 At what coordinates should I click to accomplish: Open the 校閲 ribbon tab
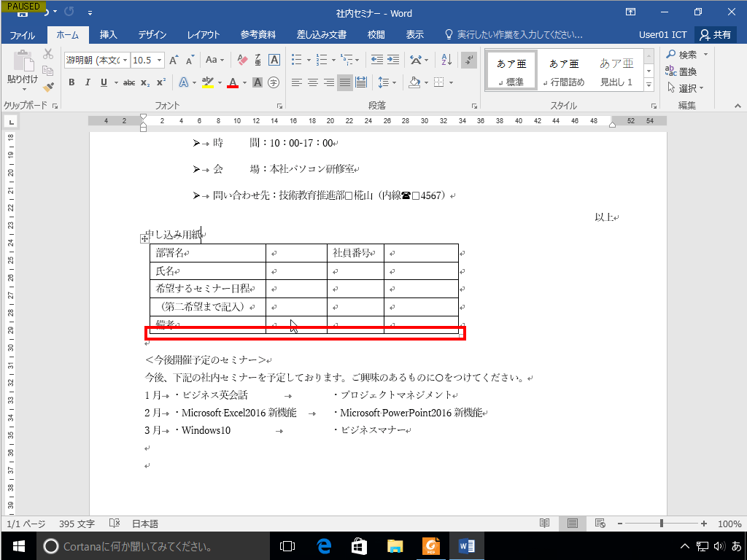376,34
